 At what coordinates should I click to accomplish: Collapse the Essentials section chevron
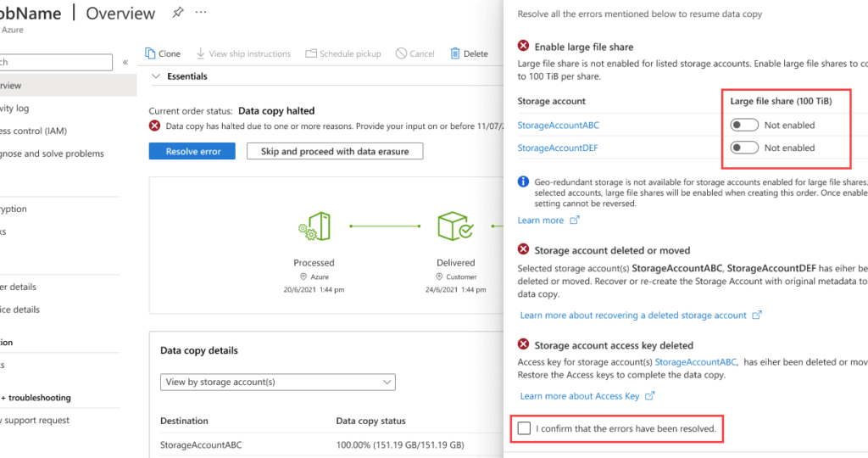(x=156, y=76)
